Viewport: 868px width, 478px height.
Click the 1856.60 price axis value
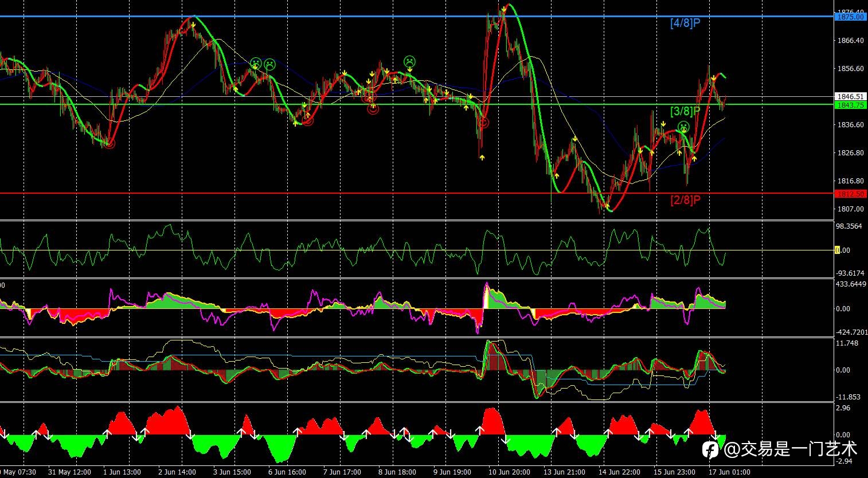(x=850, y=68)
